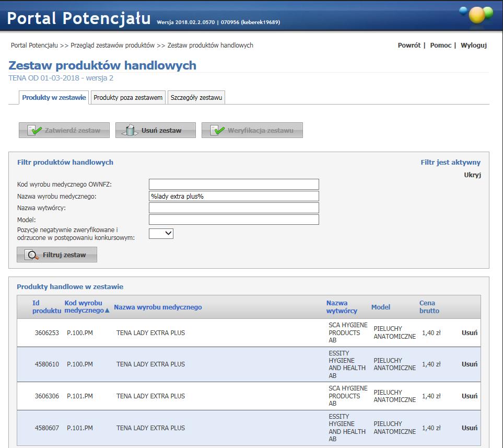Select product id 3606253 cell
The width and height of the screenshot is (503, 448).
click(47, 332)
